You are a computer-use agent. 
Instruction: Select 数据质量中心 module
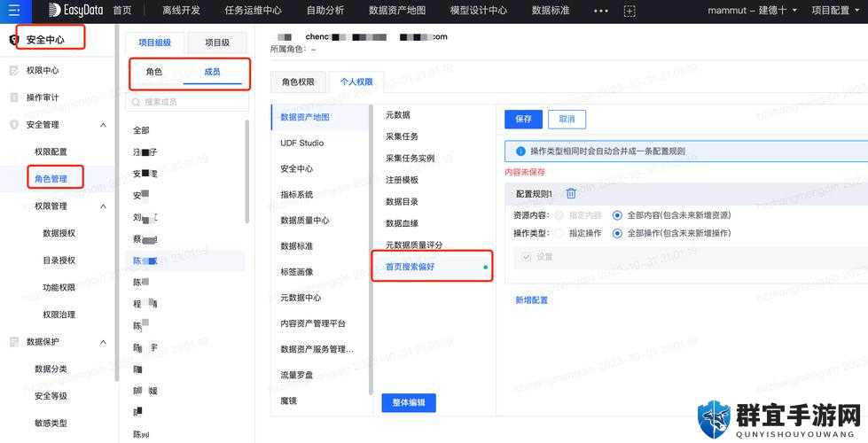coord(305,220)
